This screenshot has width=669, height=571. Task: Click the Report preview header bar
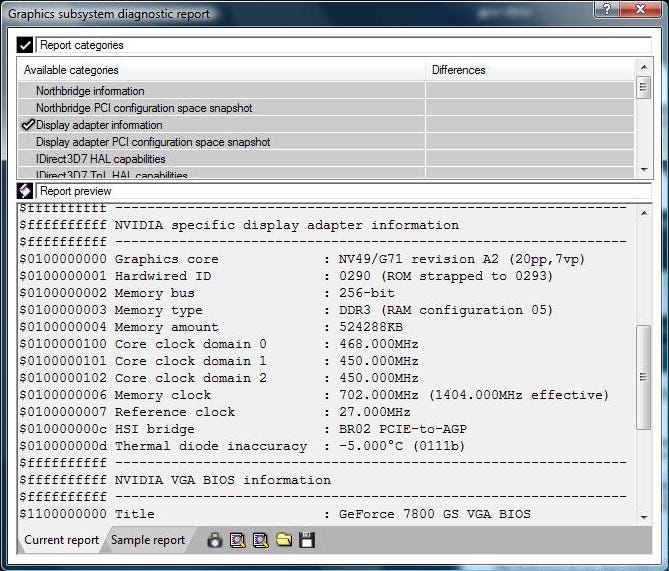344,191
